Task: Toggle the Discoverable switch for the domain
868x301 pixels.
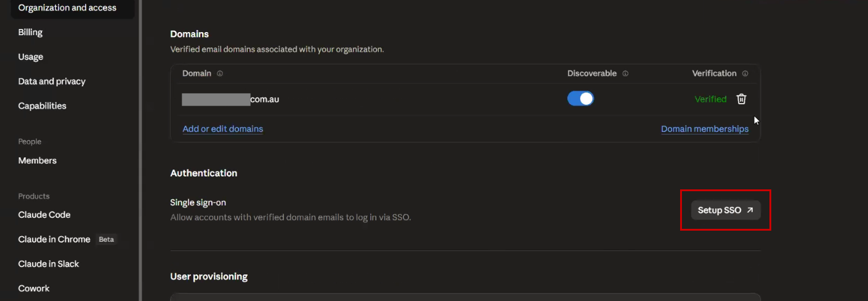Action: (x=580, y=99)
